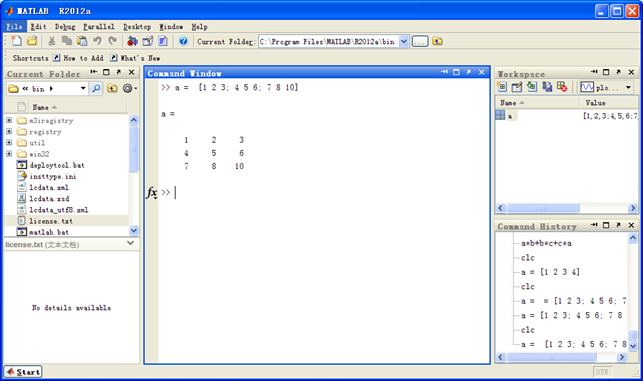Click the New Script icon in toolbar
Viewport: 643px width, 381px height.
(16, 41)
